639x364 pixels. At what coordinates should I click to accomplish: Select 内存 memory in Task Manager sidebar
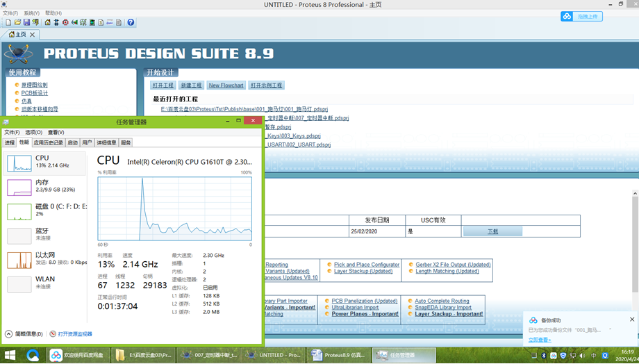(x=44, y=187)
